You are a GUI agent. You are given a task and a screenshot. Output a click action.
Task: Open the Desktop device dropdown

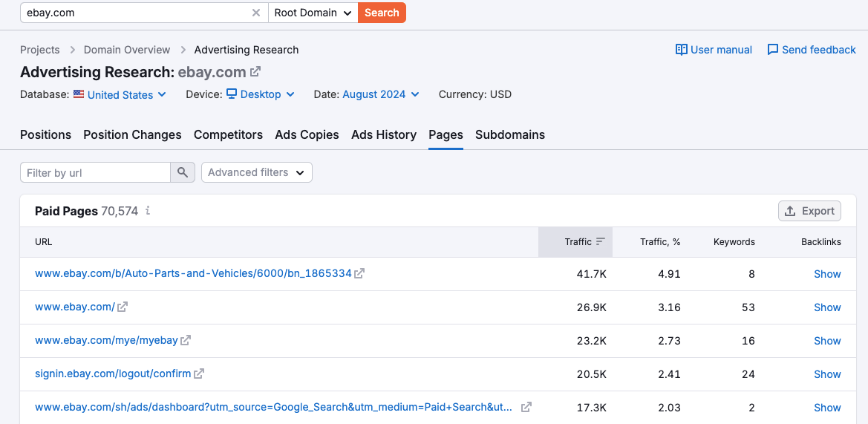point(267,94)
